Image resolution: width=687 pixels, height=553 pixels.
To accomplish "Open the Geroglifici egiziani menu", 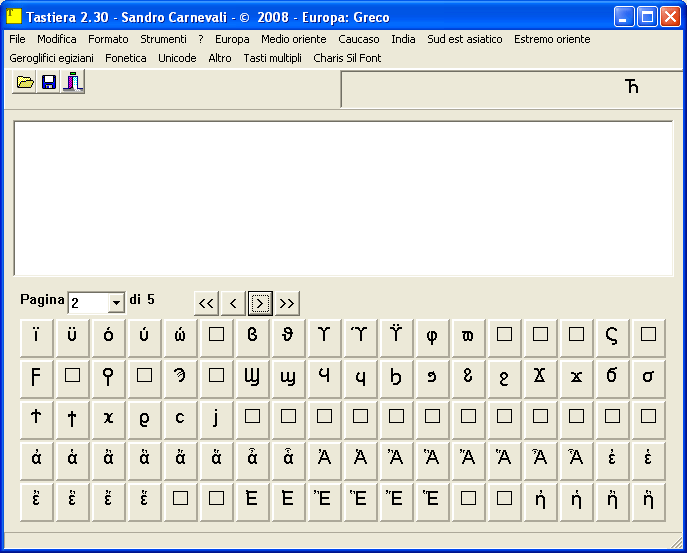I will point(51,58).
